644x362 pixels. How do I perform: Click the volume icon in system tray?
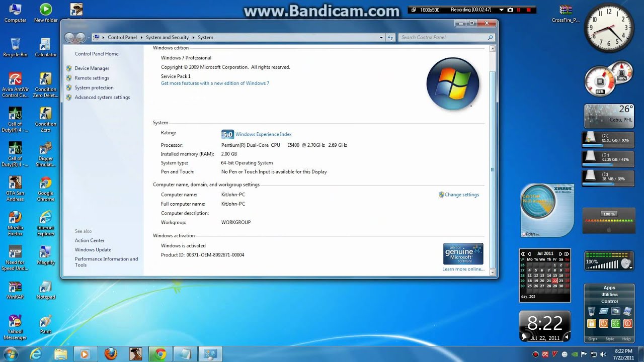click(604, 354)
